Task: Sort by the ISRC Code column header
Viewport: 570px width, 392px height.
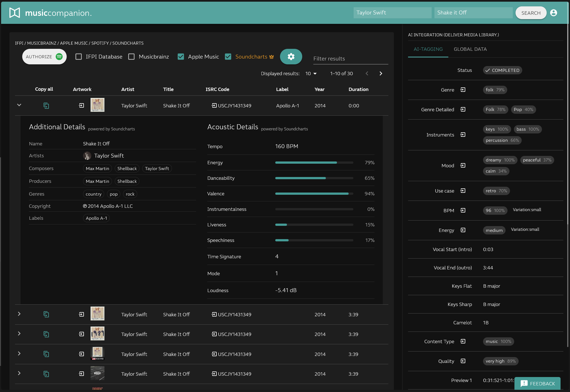Action: tap(217, 89)
